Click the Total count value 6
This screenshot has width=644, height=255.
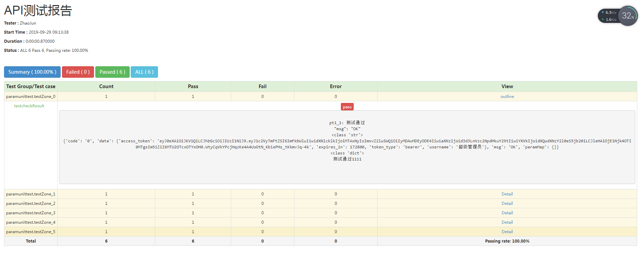click(106, 241)
